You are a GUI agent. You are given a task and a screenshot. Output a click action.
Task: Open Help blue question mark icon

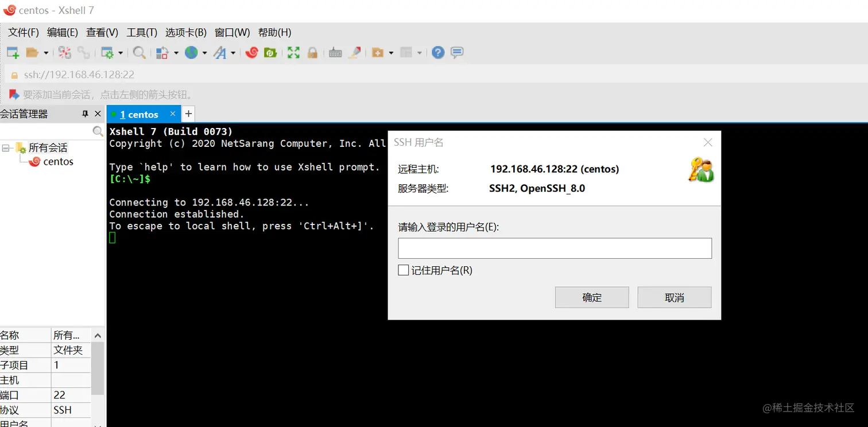pos(438,53)
